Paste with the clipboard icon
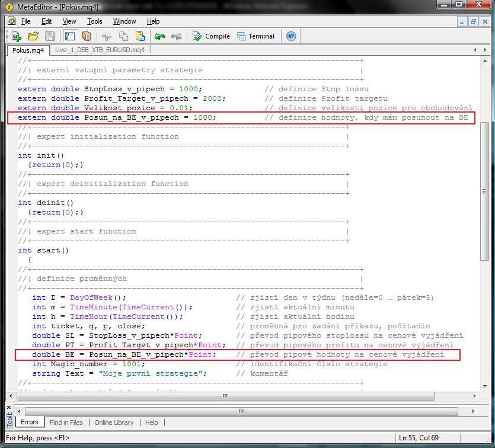The height and width of the screenshot is (448, 495). coord(140,36)
